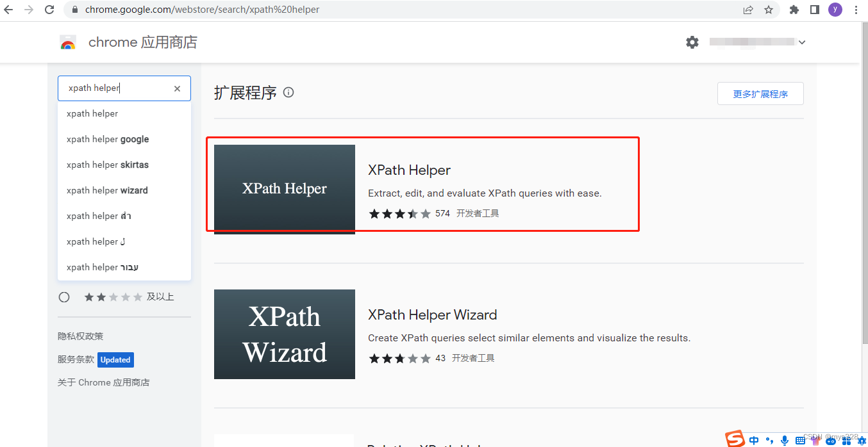Toggle Chinese/English mode in input method bar
Viewport: 868px width, 447px height.
pyautogui.click(x=754, y=440)
